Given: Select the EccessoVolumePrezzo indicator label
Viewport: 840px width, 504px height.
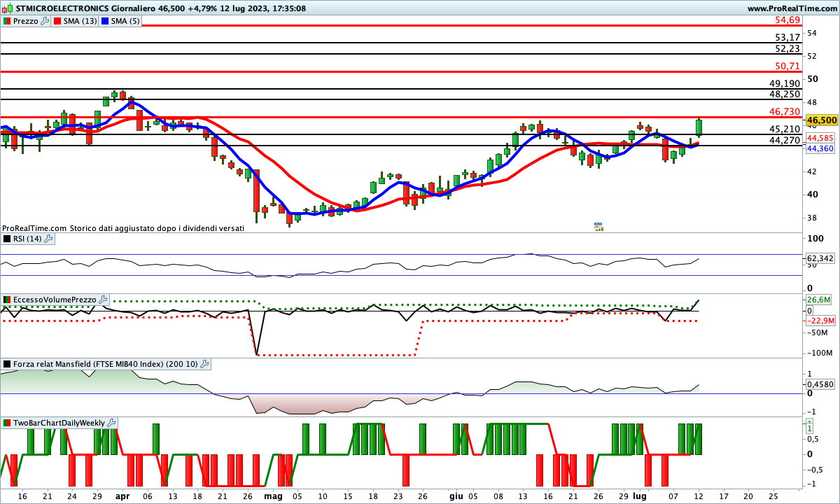Looking at the screenshot, I should (x=55, y=300).
